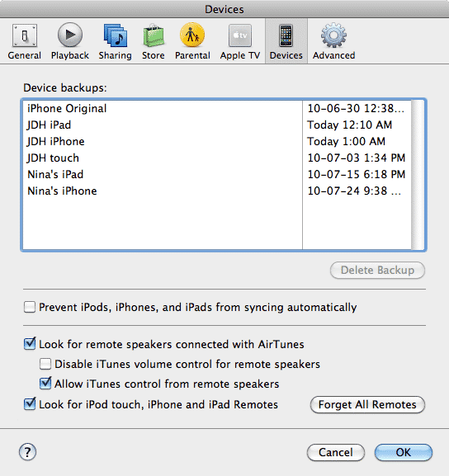Confirm settings with the OK button
Viewport: 449px width, 476px height.
pos(404,452)
